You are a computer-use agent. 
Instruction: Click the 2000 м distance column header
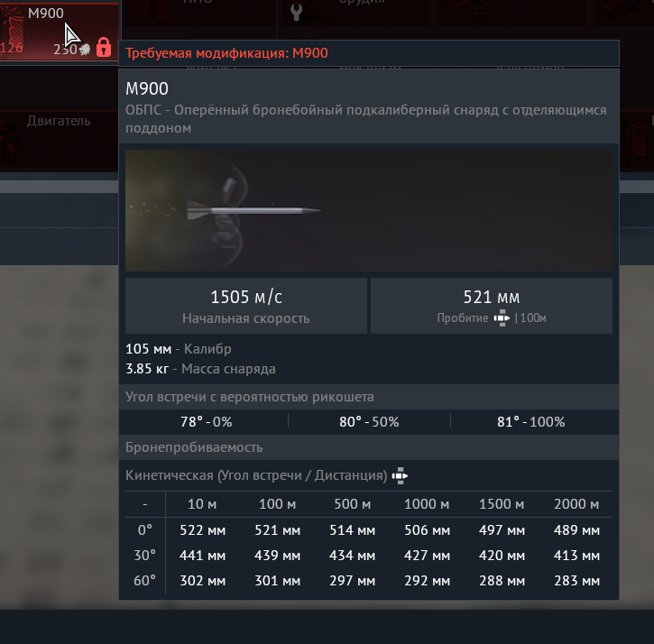tap(576, 504)
